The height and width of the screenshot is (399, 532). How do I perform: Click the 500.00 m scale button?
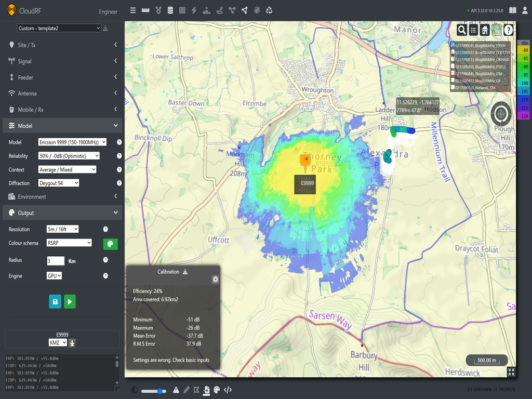[x=486, y=360]
